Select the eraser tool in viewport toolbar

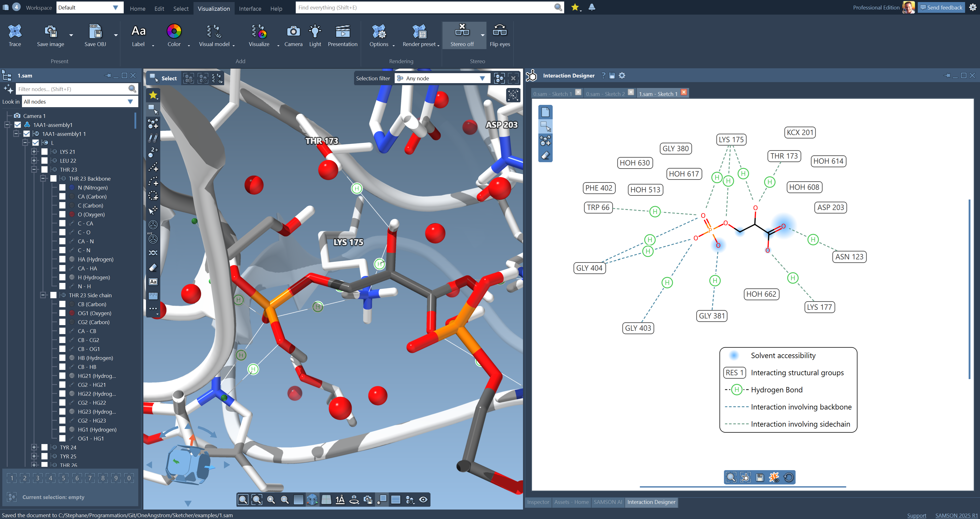(153, 268)
